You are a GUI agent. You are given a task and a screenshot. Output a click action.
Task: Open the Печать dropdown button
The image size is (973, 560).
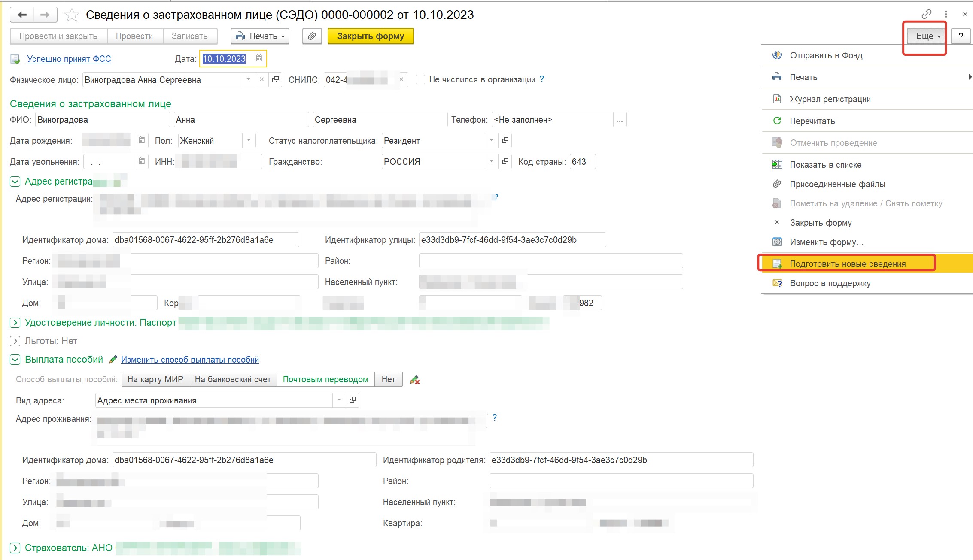point(260,36)
